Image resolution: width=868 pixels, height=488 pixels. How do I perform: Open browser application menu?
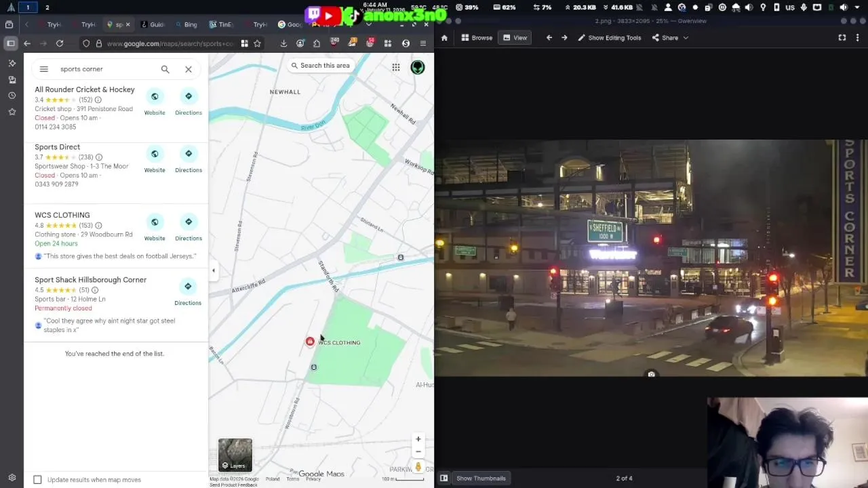click(x=423, y=43)
